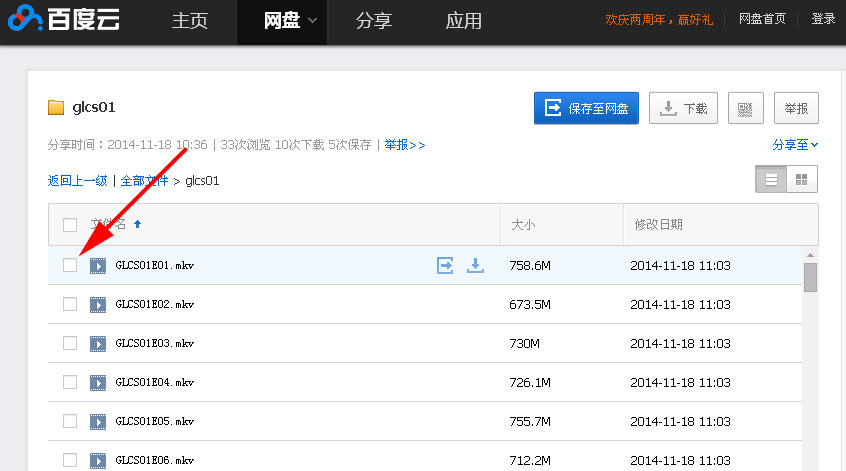Open file GLCS01E01.mkv

click(x=154, y=265)
